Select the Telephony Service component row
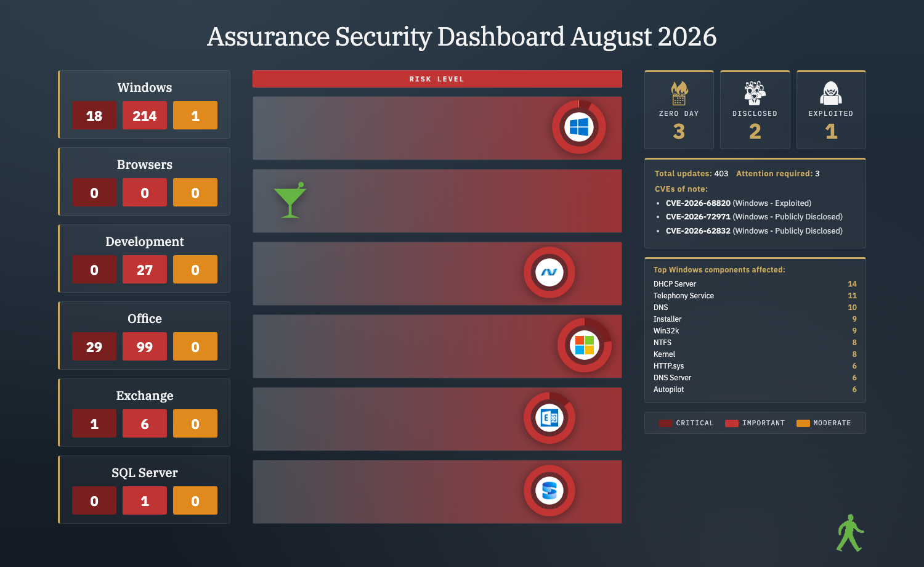The height and width of the screenshot is (567, 924). point(755,296)
